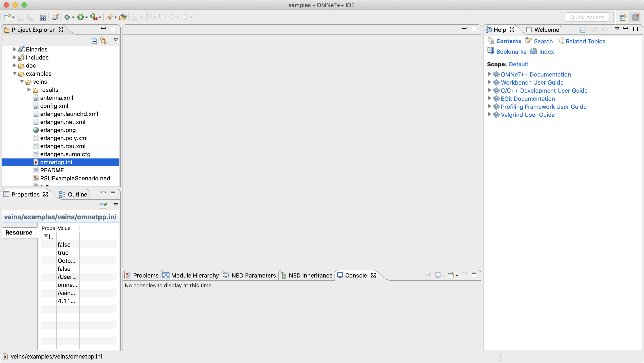This screenshot has height=363, width=644.
Task: Toggle Link with Editor in Project Explorer
Action: 103,41
